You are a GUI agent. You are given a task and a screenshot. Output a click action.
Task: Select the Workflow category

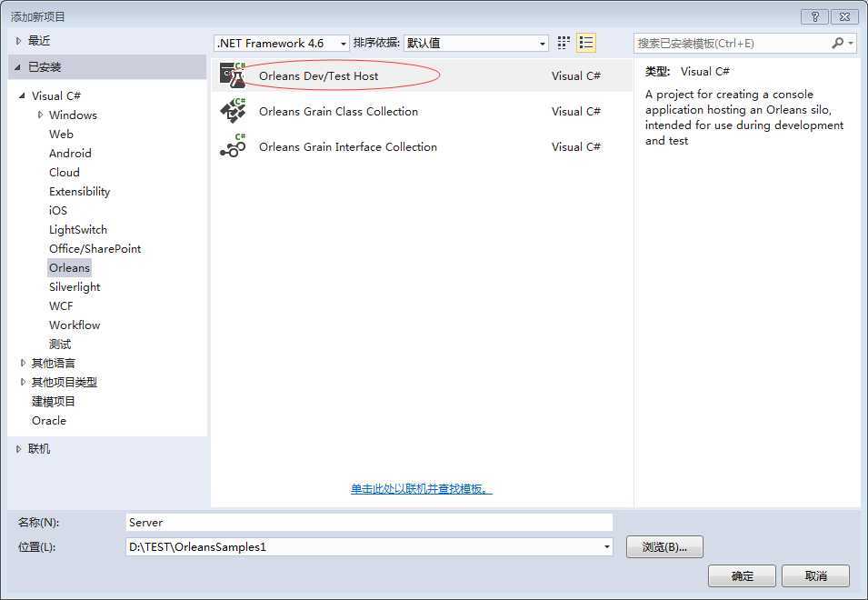click(x=75, y=325)
